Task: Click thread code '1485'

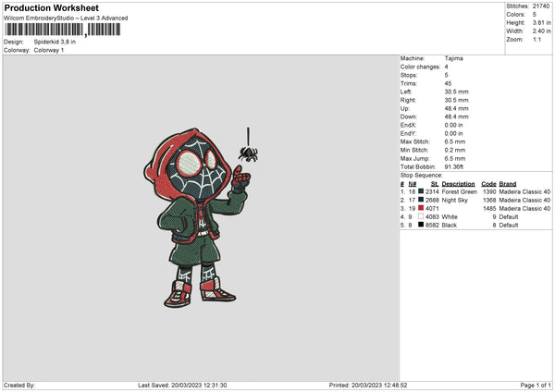Action: tap(489, 209)
